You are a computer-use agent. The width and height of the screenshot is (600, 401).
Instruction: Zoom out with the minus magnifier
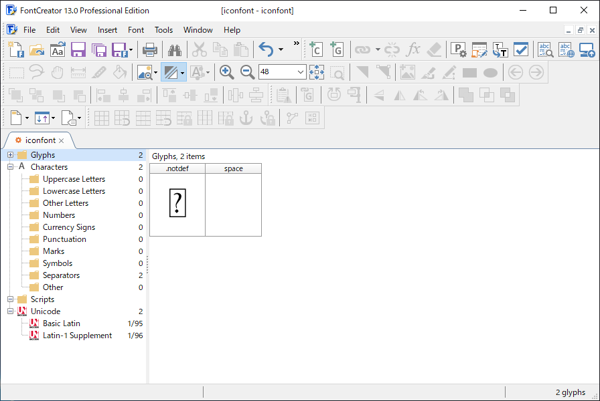(247, 72)
